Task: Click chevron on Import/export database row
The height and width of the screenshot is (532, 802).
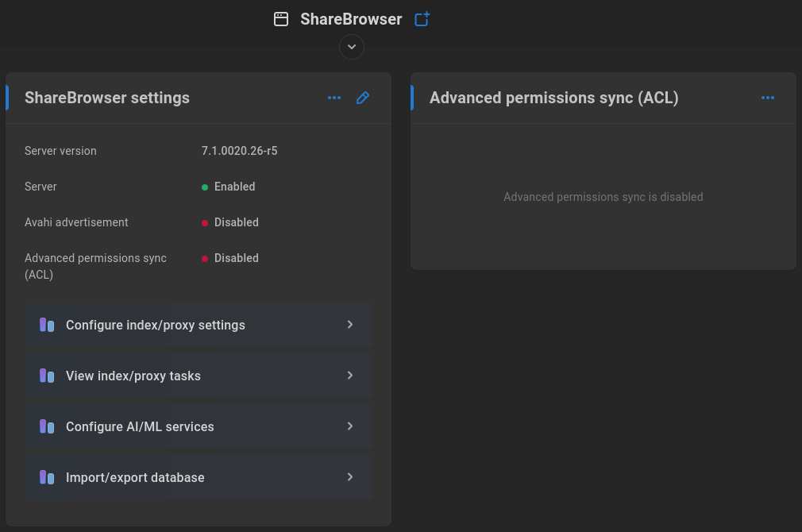Action: tap(350, 476)
